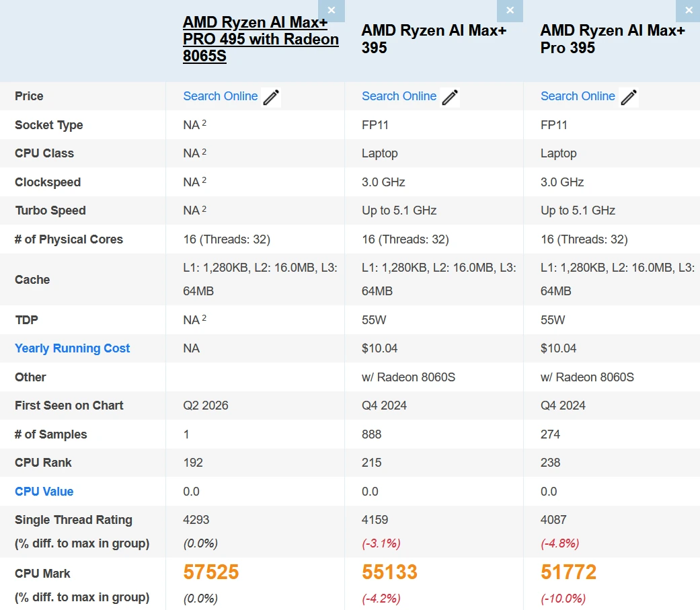Click sample count 888
700x610 pixels.
372,434
